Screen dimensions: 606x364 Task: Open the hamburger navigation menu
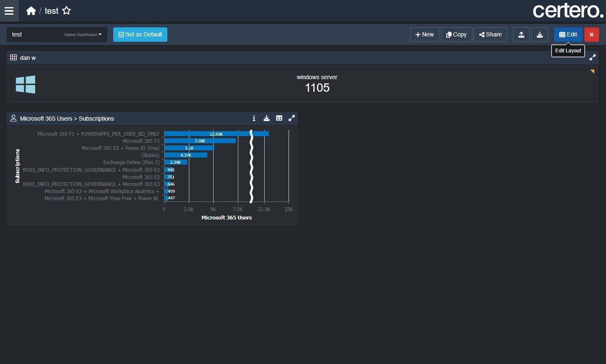tap(9, 11)
